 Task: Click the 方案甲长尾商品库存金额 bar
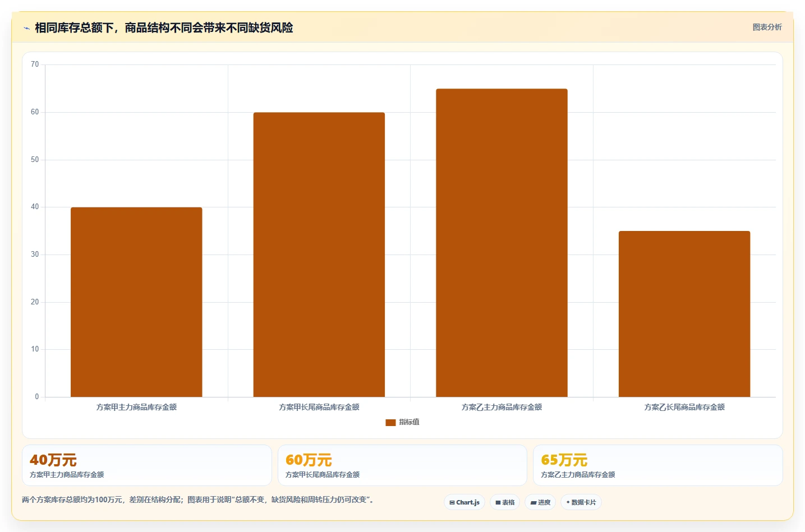[319, 255]
